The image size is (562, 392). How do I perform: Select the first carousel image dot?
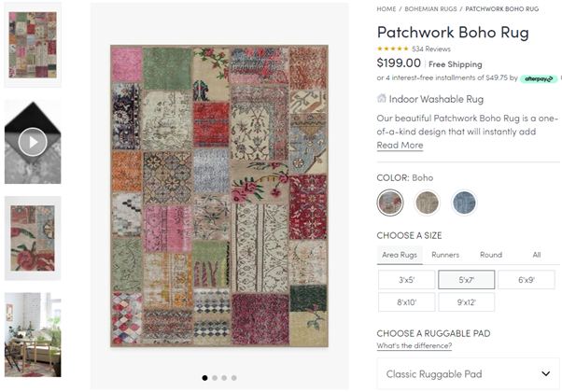pyautogui.click(x=204, y=378)
